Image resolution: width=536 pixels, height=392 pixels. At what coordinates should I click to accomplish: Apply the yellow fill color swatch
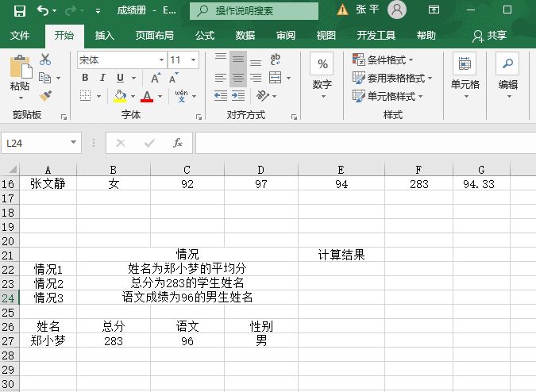120,96
